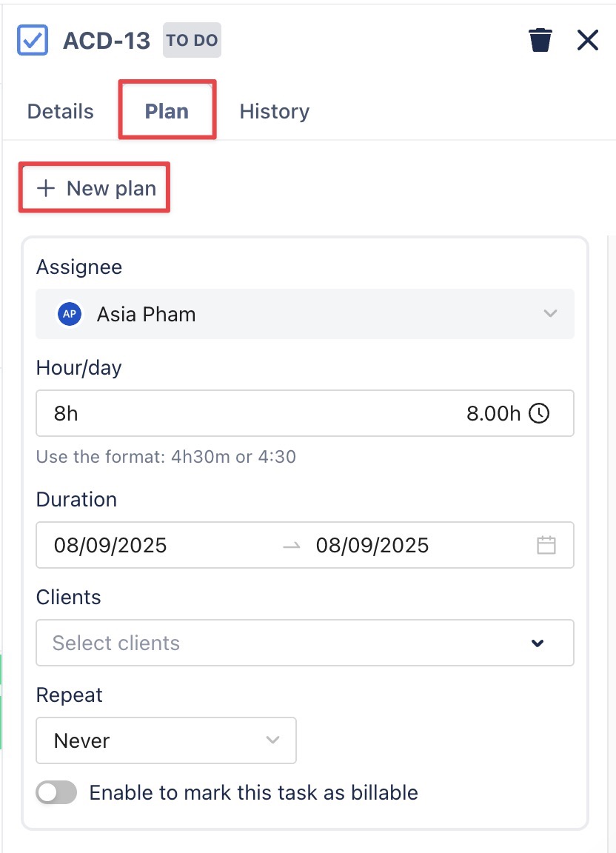Click the arrow between the two dates
This screenshot has height=853, width=616.
pos(292,546)
